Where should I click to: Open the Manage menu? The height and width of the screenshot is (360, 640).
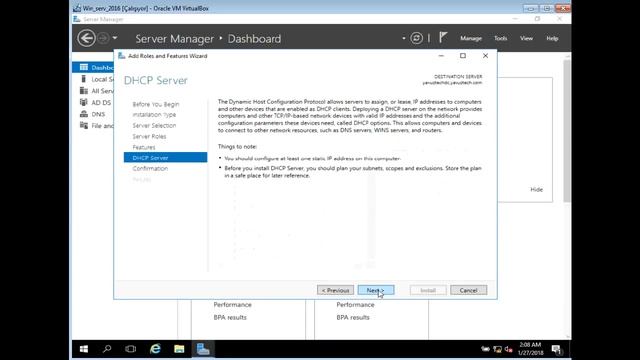[x=471, y=38]
